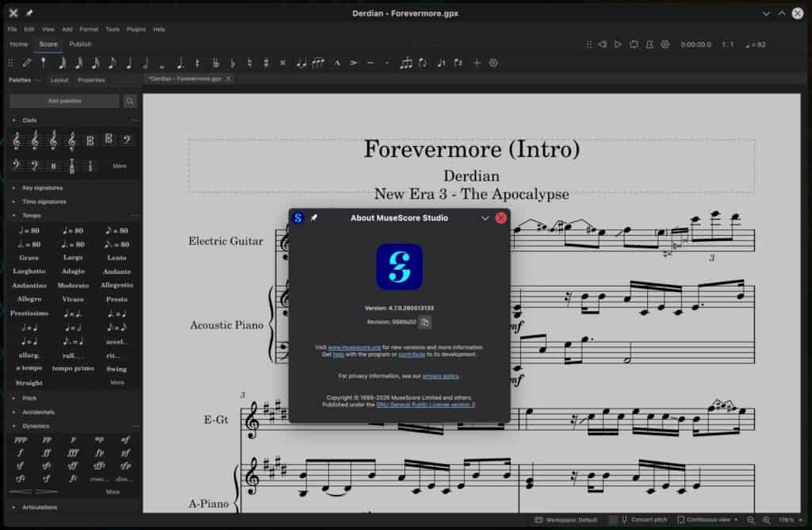Apply the double sharp accidental
Viewport: 812px width, 530px height.
pos(283,63)
